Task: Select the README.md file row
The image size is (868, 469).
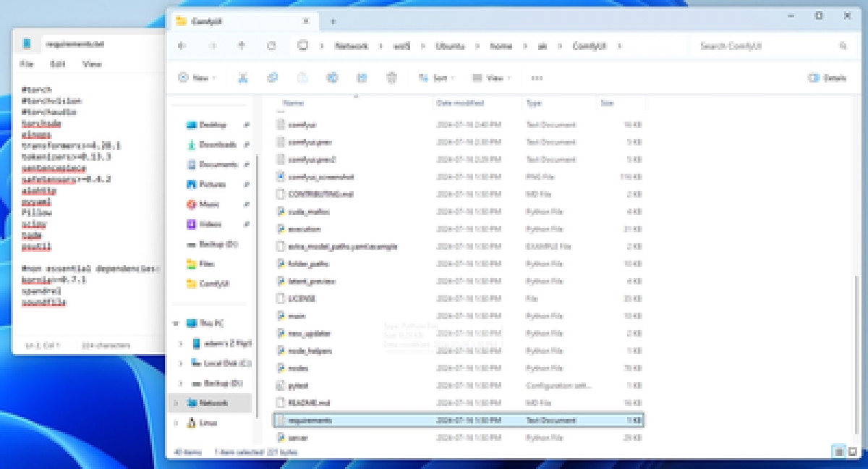Action: [x=459, y=402]
